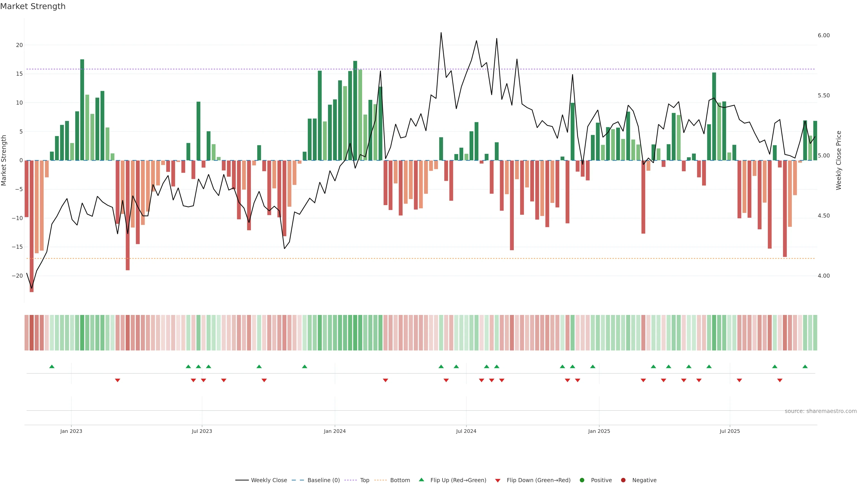The width and height of the screenshot is (868, 488).
Task: Click the Weekly Close Price axis title
Action: tap(839, 160)
